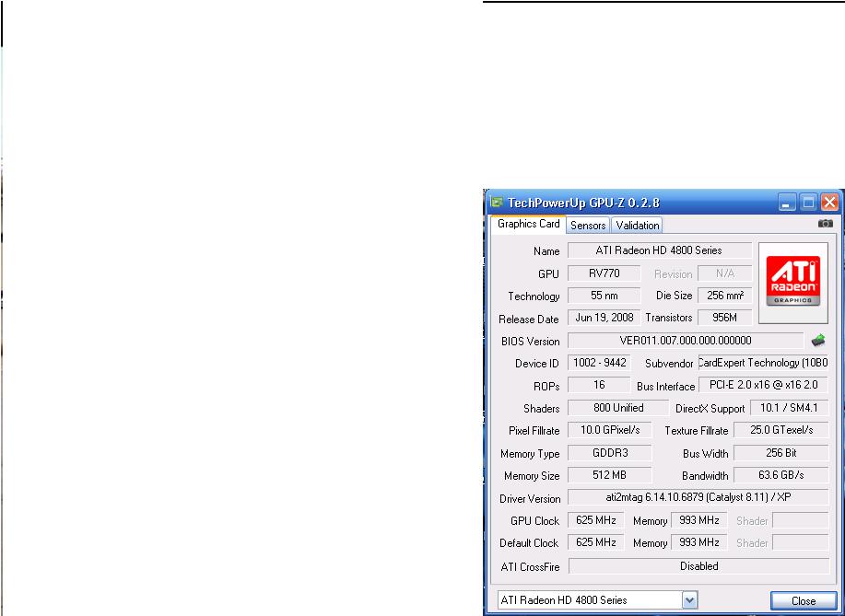Click the Subvendor field CardExpert Technology

[763, 363]
